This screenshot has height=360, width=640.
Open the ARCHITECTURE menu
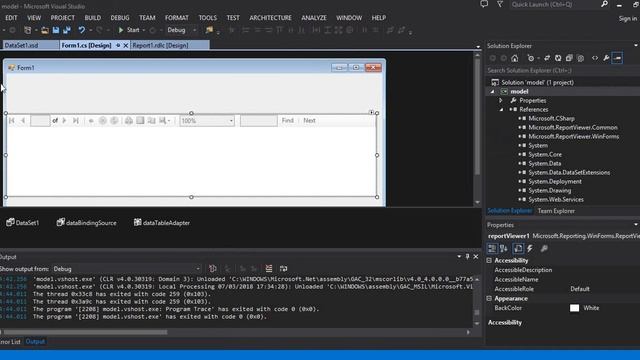point(270,18)
